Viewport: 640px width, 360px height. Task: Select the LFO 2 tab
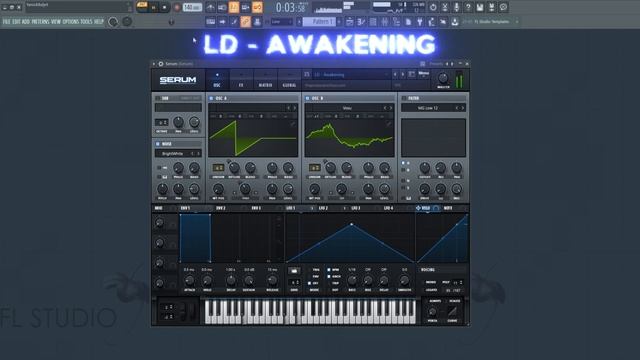(x=323, y=208)
